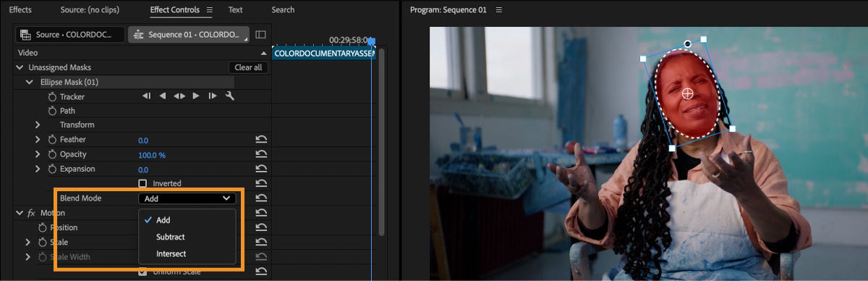This screenshot has height=281, width=868.
Task: Reset the Position parameter
Action: tap(261, 227)
